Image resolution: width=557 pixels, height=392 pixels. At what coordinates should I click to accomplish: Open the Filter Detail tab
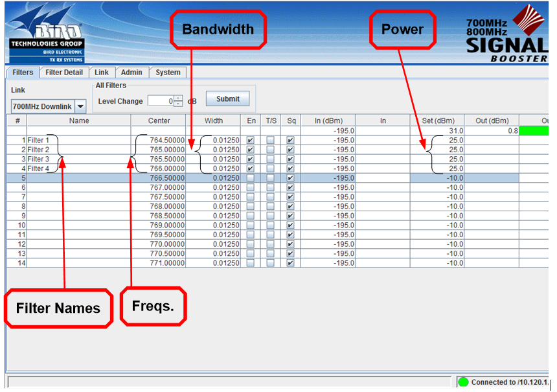point(64,73)
